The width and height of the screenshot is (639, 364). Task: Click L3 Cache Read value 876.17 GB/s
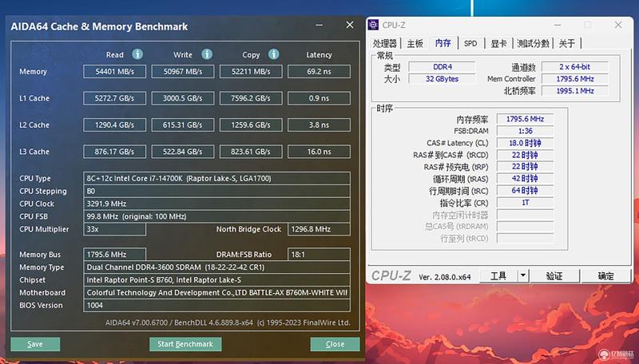[114, 152]
